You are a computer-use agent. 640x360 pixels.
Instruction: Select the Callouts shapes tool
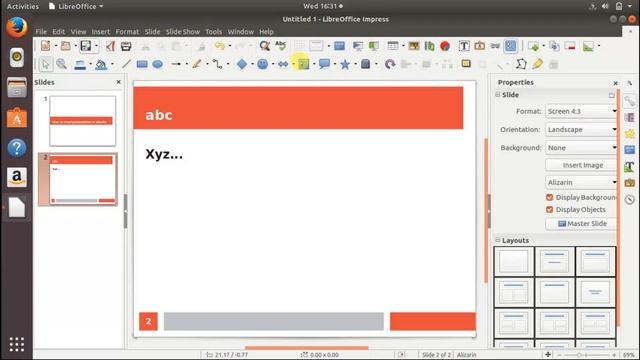click(324, 64)
